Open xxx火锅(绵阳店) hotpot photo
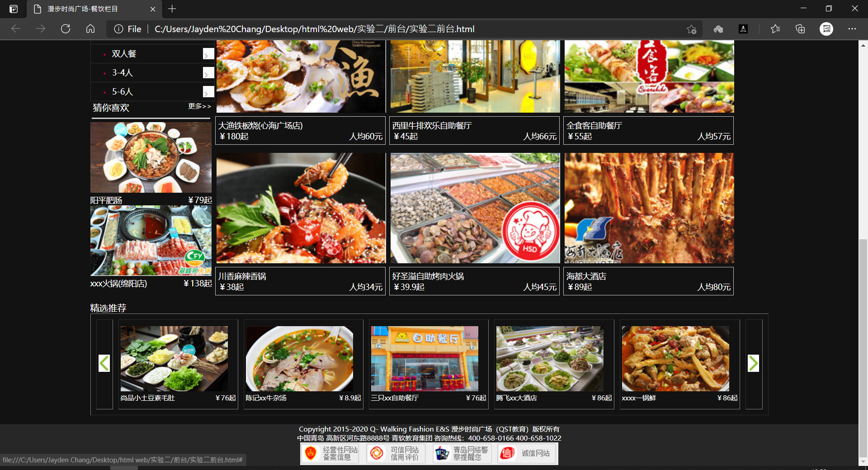The image size is (868, 470). (x=151, y=241)
